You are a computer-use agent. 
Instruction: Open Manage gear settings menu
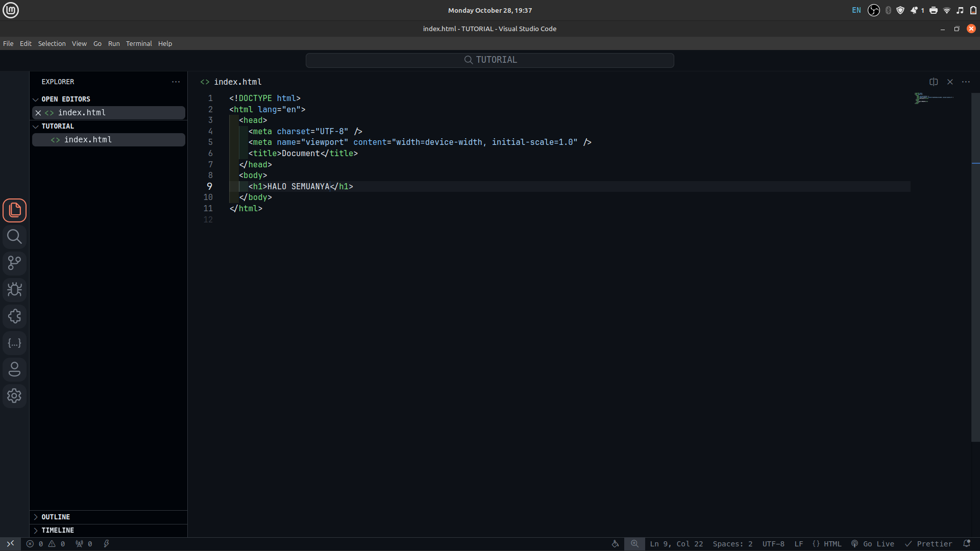(14, 396)
